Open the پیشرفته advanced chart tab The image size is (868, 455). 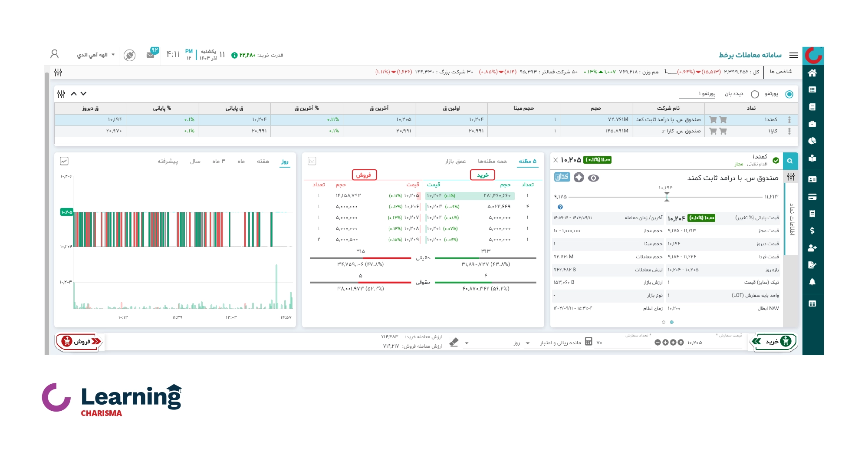[x=168, y=161]
